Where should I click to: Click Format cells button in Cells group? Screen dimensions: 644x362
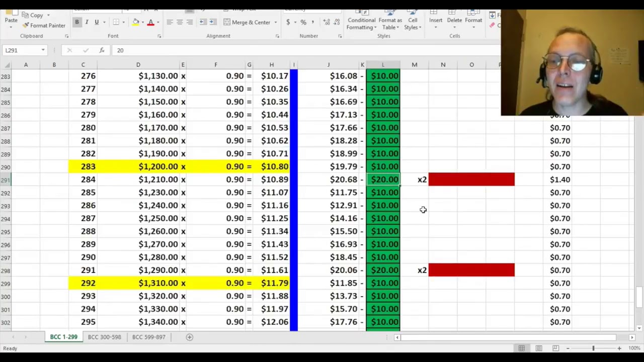coord(473,18)
